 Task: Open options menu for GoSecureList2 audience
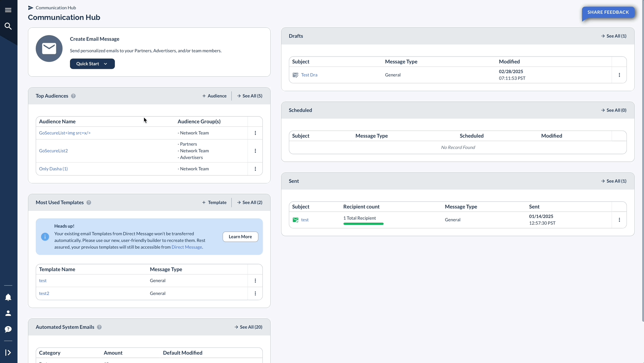[x=255, y=151]
